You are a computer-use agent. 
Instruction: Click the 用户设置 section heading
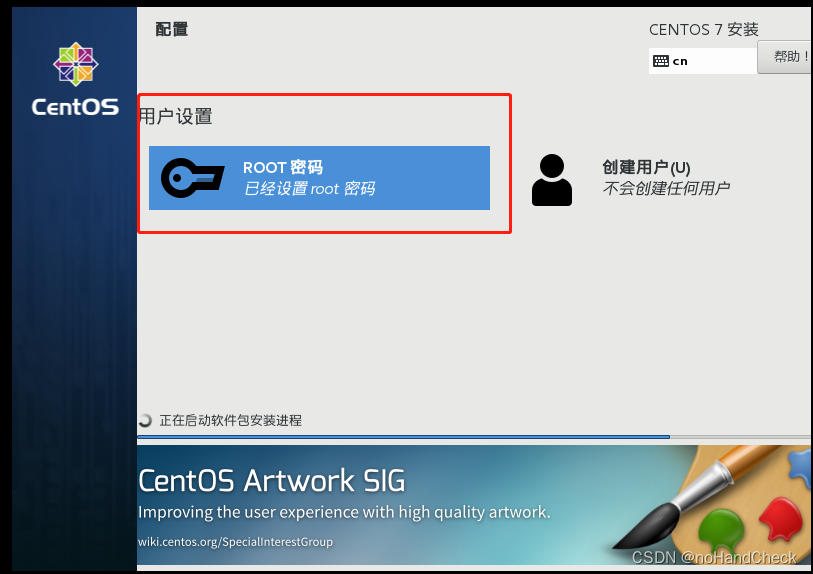176,116
